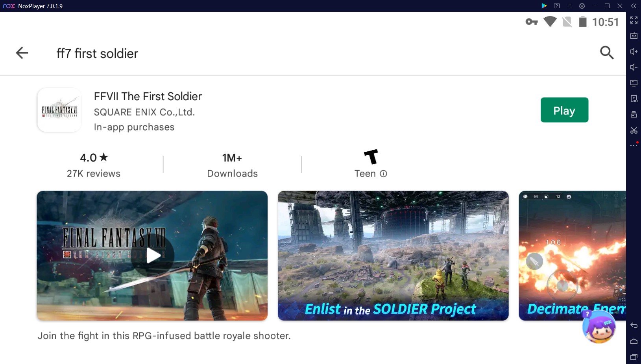View the 4.0 star rating reviews
This screenshot has width=641, height=364.
tap(94, 165)
